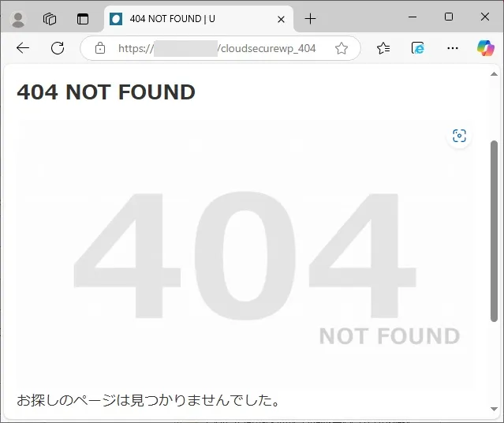Go back using the back arrow
Image resolution: width=504 pixels, height=423 pixels.
coord(23,48)
